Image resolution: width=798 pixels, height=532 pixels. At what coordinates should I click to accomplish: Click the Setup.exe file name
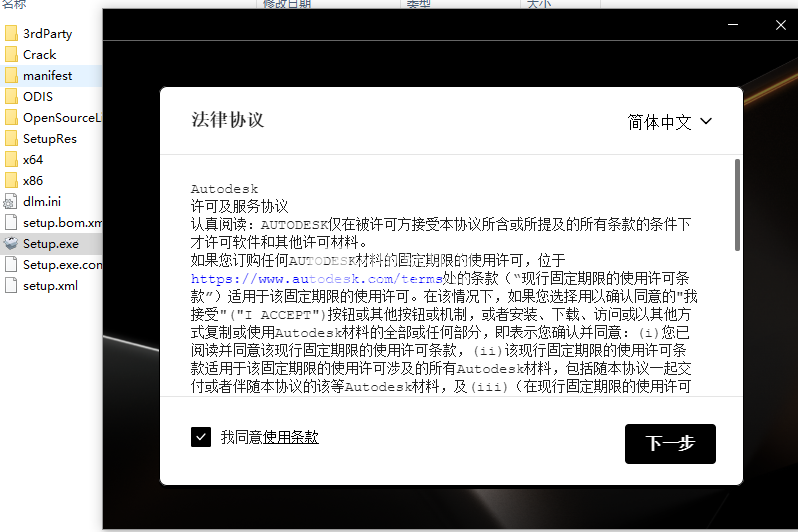pyautogui.click(x=50, y=244)
